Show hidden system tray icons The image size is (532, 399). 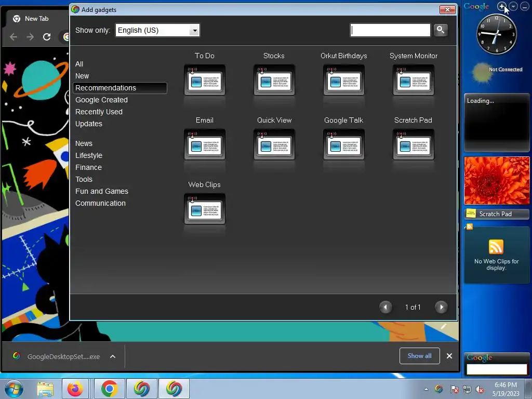pos(426,389)
